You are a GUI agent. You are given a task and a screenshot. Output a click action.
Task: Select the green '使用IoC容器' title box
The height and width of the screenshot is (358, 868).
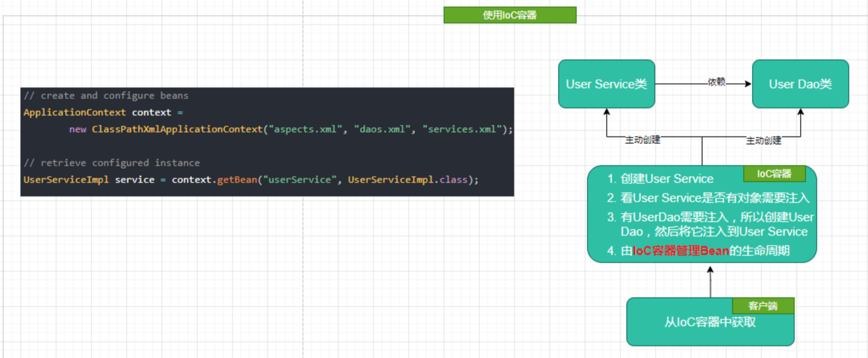(510, 15)
